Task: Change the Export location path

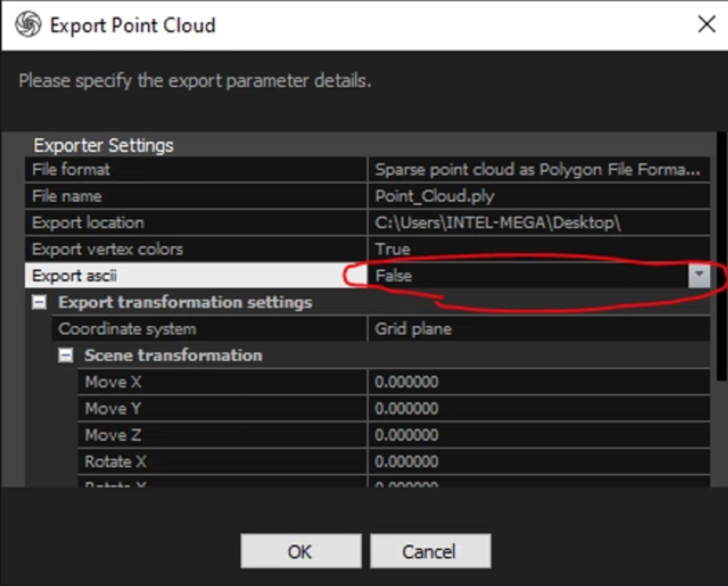Action: click(x=537, y=223)
